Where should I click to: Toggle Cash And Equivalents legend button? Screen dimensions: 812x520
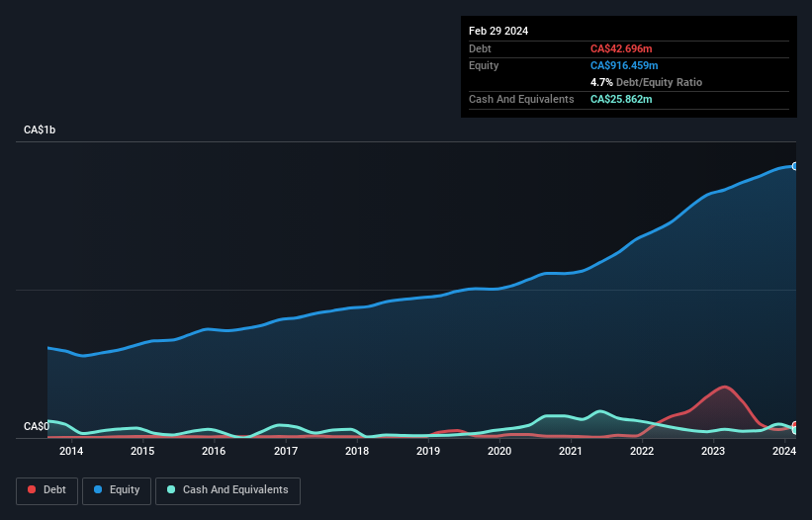(x=227, y=490)
